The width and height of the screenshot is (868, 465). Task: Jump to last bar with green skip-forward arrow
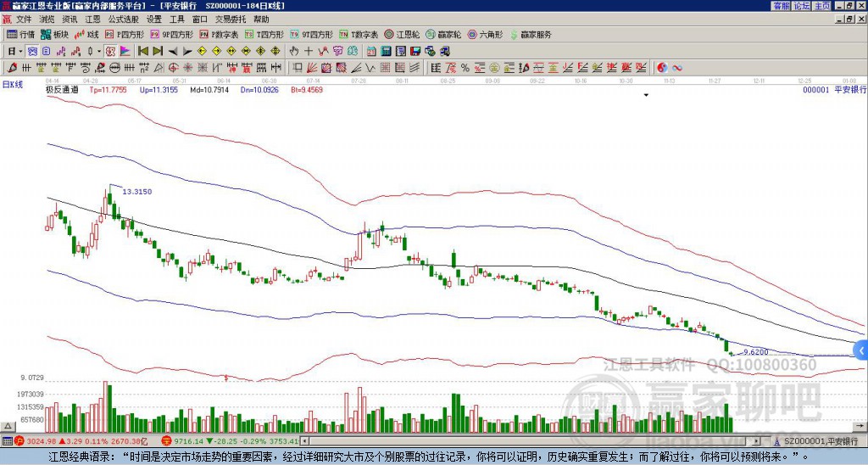pos(158,52)
